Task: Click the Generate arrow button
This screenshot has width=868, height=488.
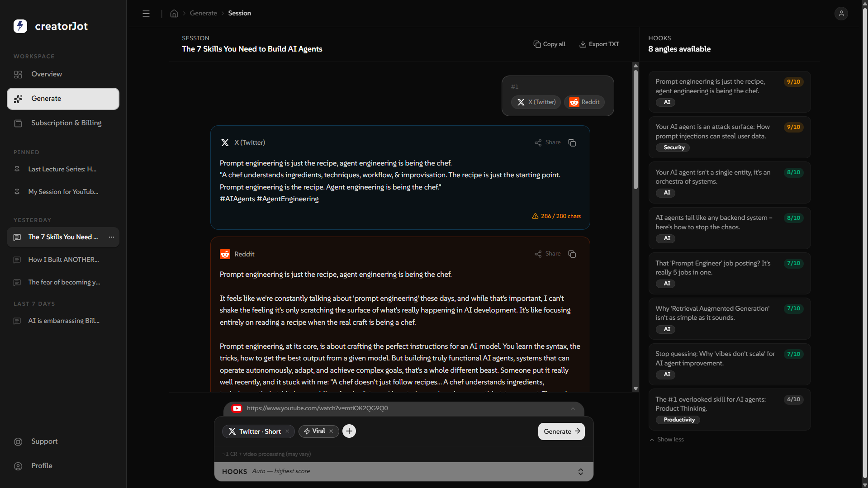Action: (561, 431)
